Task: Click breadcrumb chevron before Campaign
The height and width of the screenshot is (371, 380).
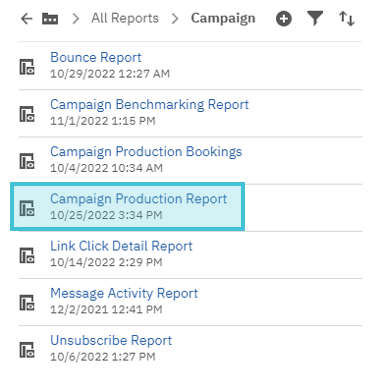Action: tap(175, 19)
